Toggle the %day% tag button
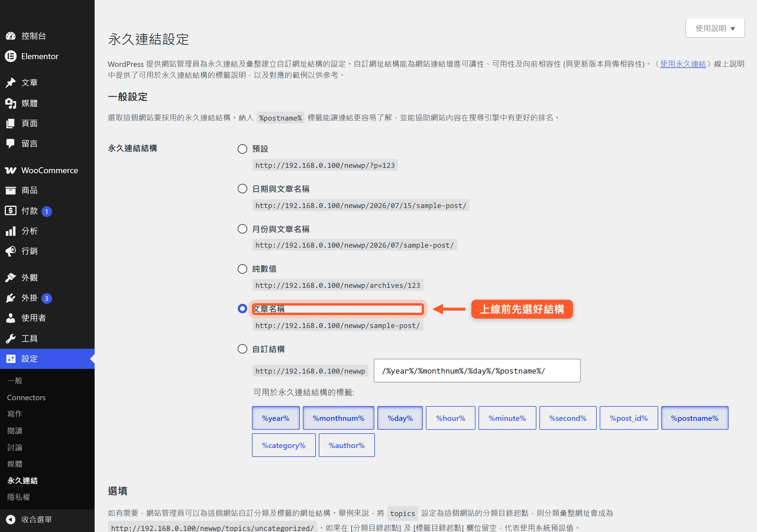The width and height of the screenshot is (757, 532). pos(400,418)
